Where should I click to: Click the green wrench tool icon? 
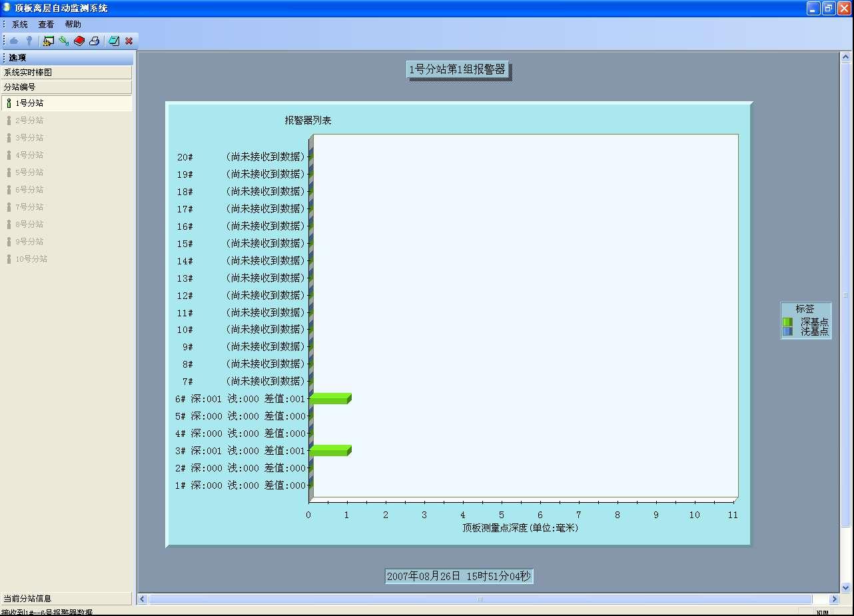tap(64, 41)
